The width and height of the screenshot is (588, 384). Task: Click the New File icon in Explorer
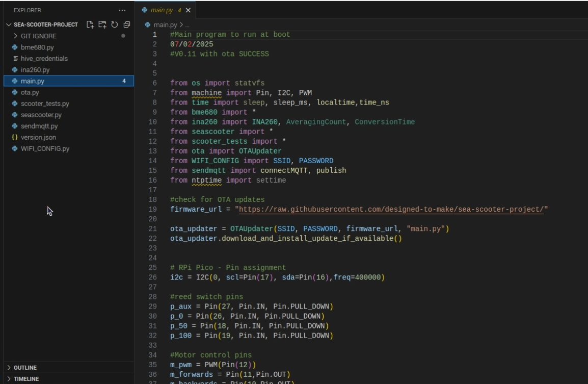click(90, 24)
